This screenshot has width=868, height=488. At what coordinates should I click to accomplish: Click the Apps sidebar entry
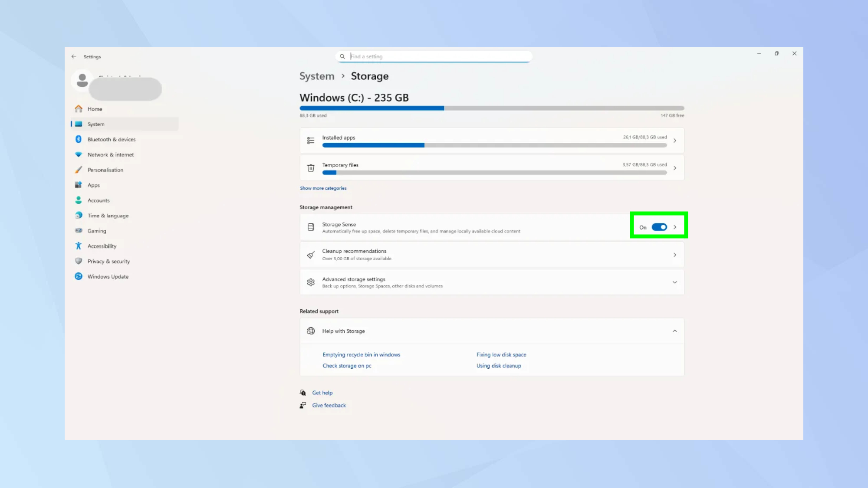(x=93, y=185)
